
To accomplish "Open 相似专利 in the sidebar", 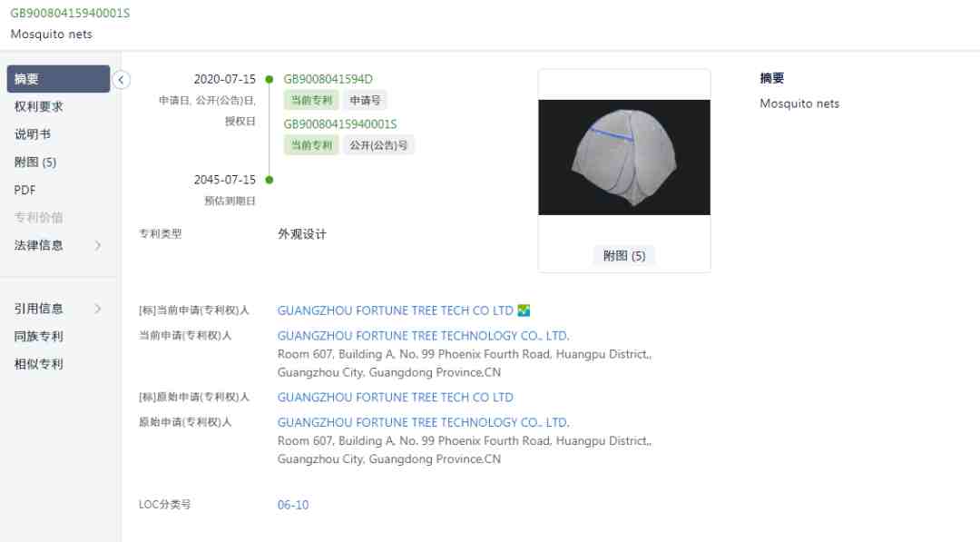I will tap(39, 364).
